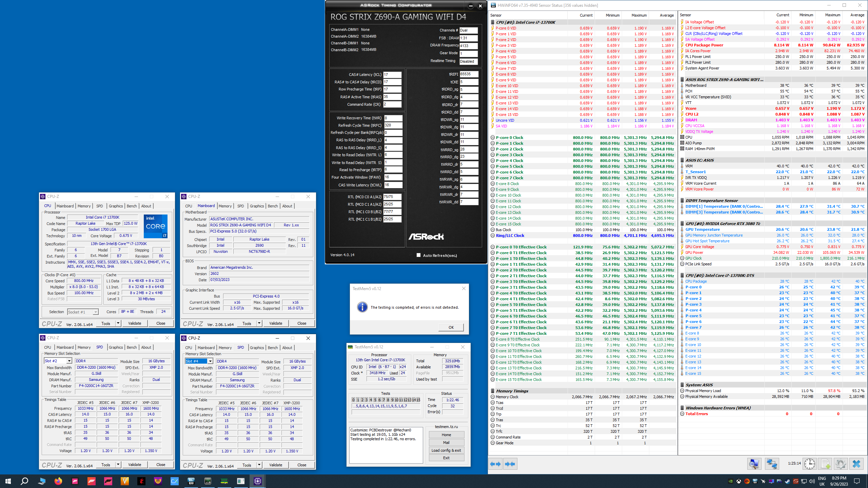Collapse CPU [#0] Intel Core i7-13700K sensor group
Screen dimensions: 868x488
coord(493,22)
